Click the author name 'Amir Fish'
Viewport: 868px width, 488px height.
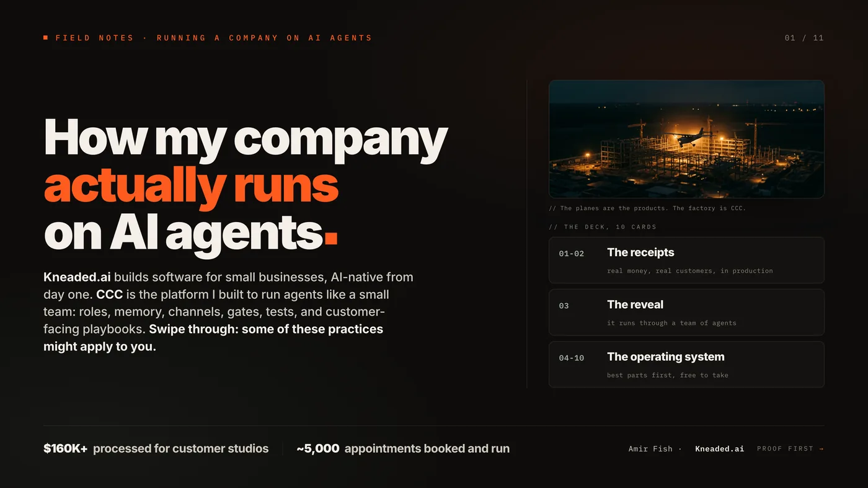point(650,448)
